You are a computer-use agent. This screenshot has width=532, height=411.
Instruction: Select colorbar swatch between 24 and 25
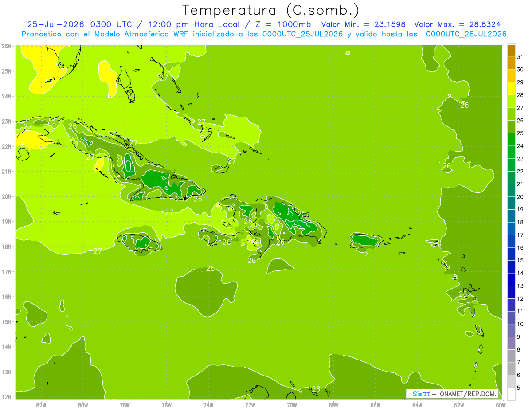pyautogui.click(x=511, y=139)
